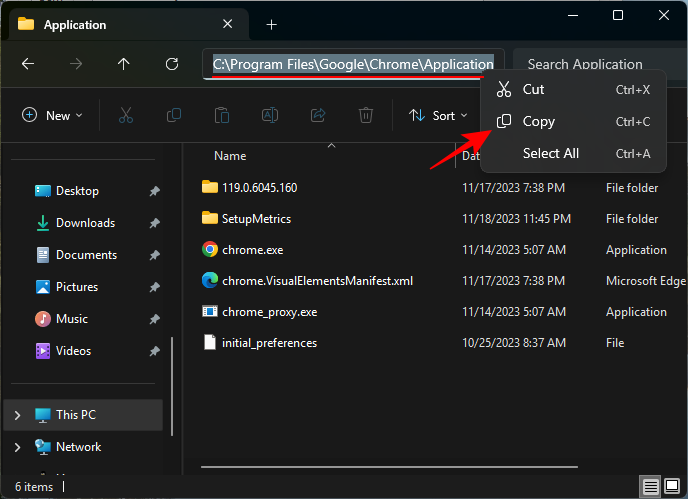This screenshot has height=499, width=688.
Task: Open Music in the sidebar
Action: (x=72, y=319)
